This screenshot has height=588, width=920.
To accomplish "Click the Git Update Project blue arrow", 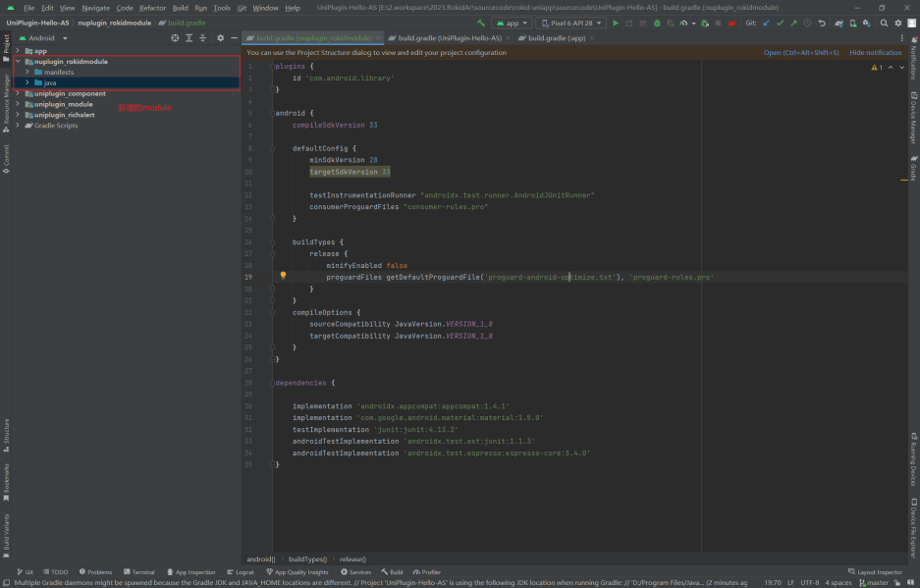I will 766,23.
